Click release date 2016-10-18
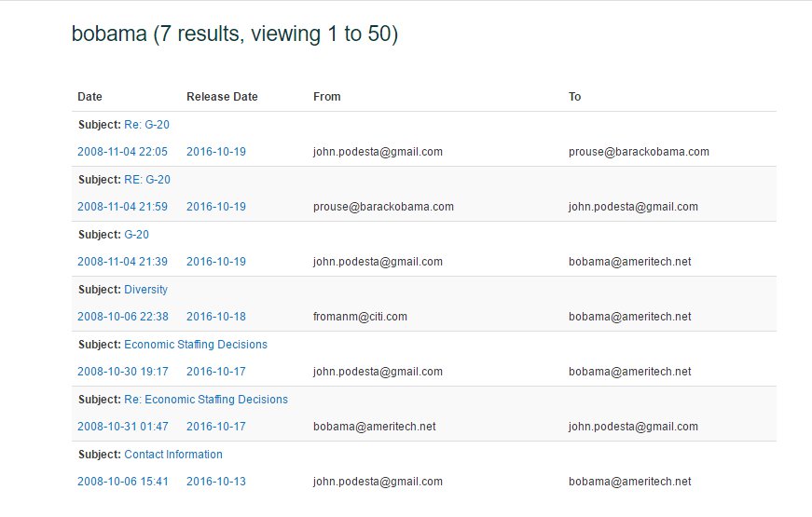Screen dimensions: 812x517 [216, 316]
